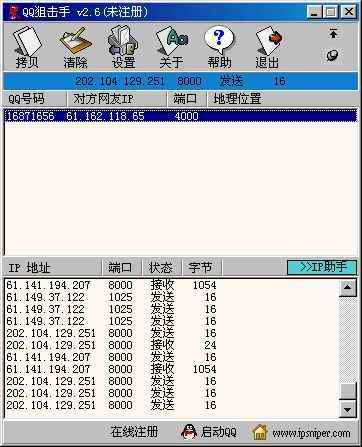Click IP 61.162.118.65 in the selected row
The height and width of the screenshot is (447, 362).
point(105,116)
